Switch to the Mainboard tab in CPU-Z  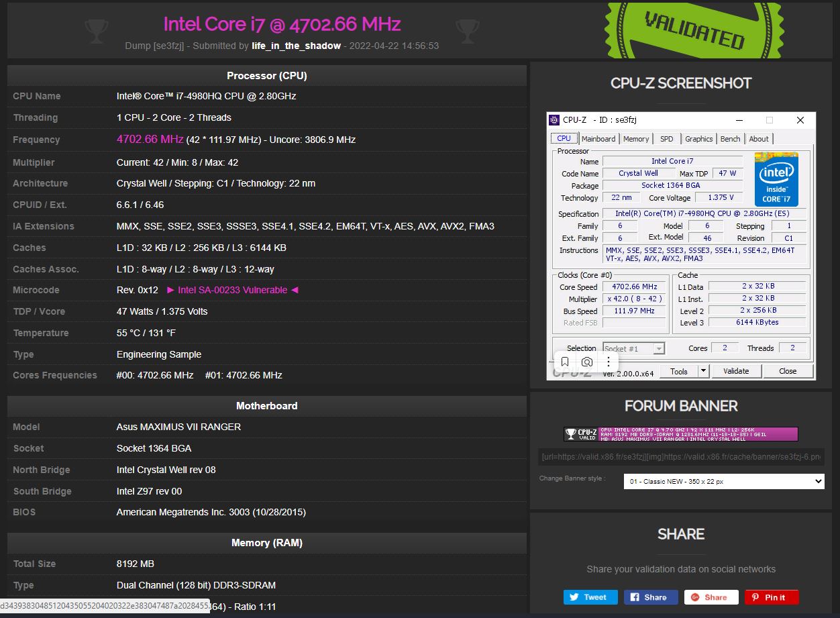(598, 139)
